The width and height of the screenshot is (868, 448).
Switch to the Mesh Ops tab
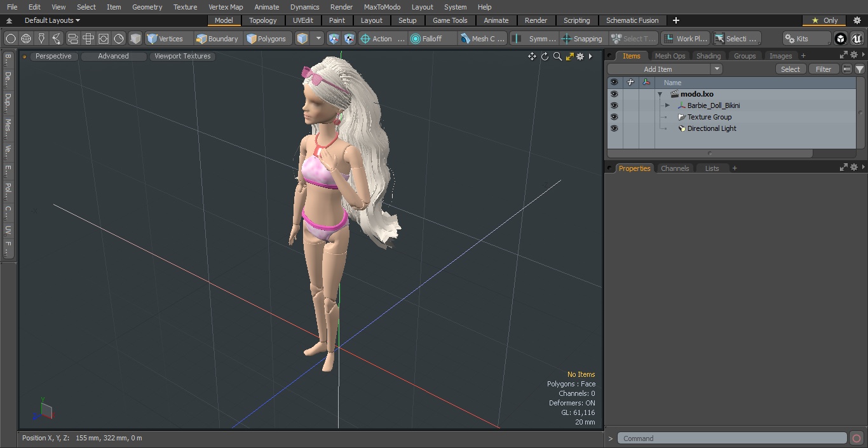[670, 56]
